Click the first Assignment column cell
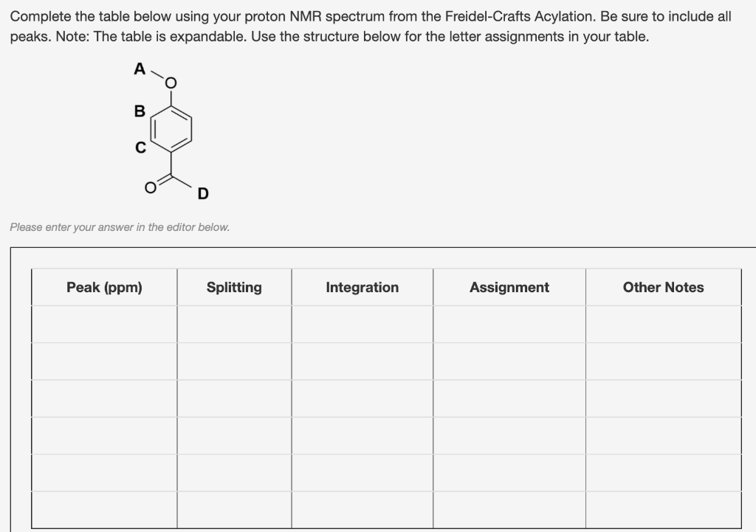Viewport: 756px width, 532px height. pyautogui.click(x=509, y=325)
